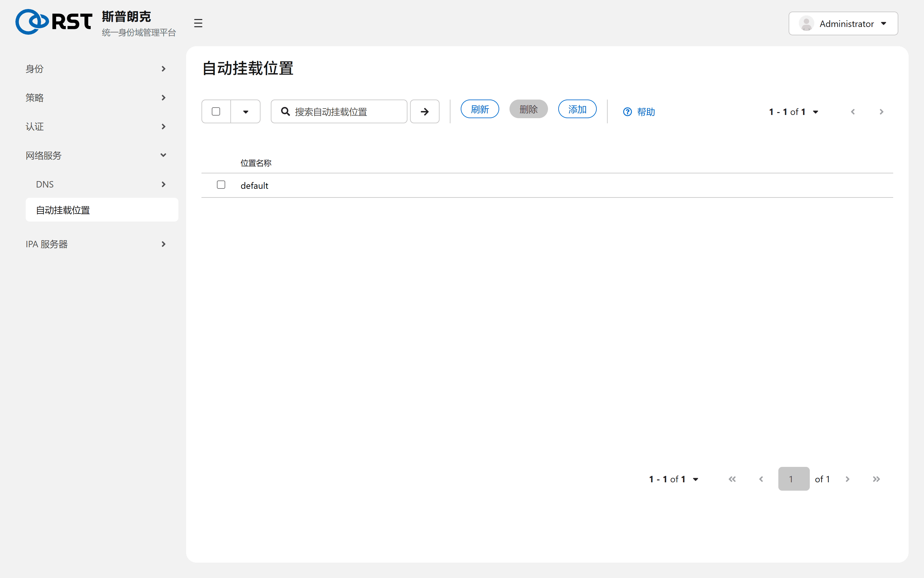Collapse the 网络服务 menu section
The height and width of the screenshot is (578, 924).
point(96,155)
